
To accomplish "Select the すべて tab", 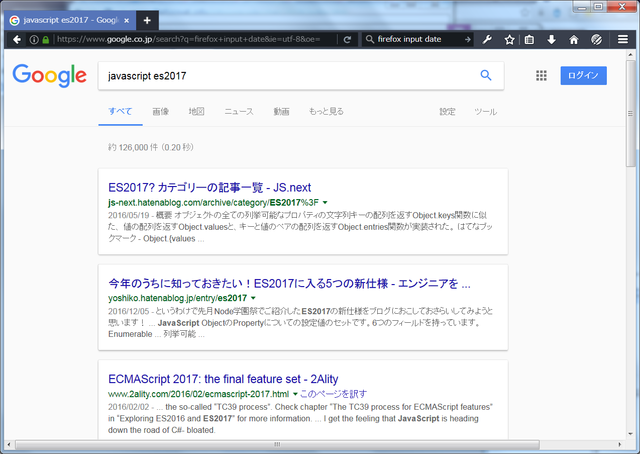I will (x=120, y=111).
